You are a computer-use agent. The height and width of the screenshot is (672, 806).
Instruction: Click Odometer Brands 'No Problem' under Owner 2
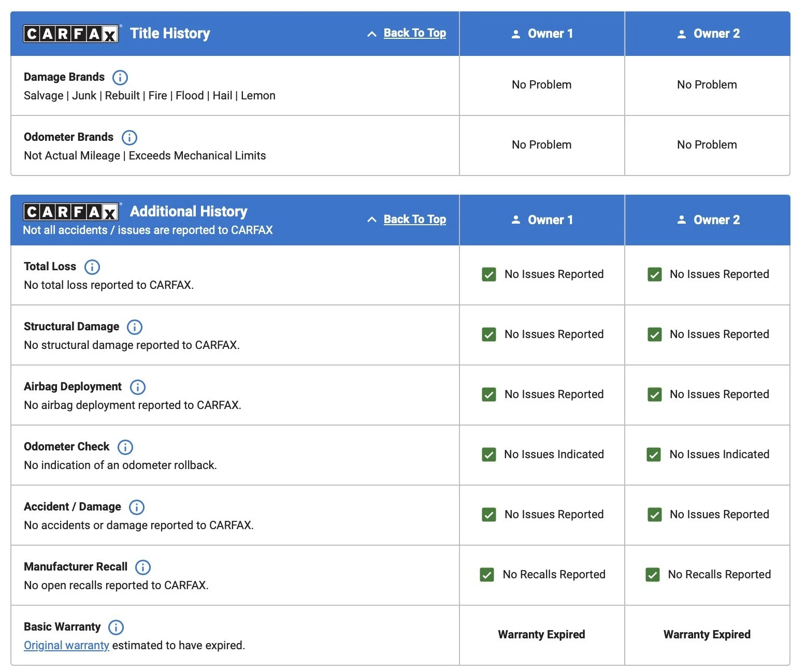[x=707, y=145]
